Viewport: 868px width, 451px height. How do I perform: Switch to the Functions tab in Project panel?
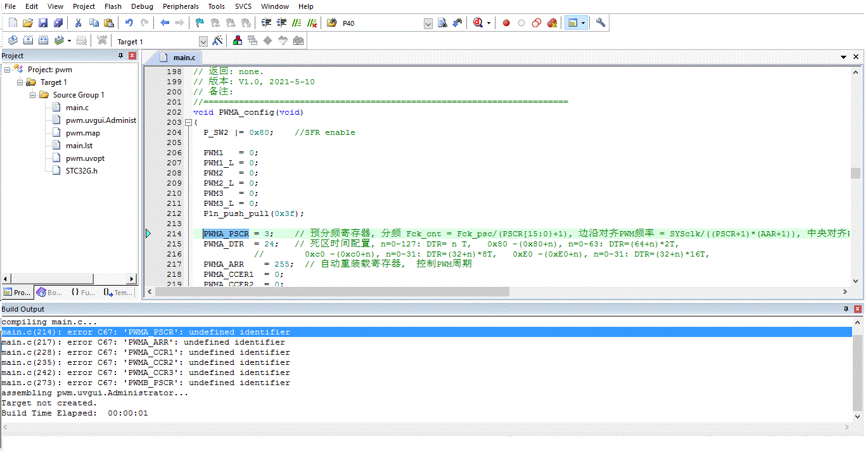(83, 293)
